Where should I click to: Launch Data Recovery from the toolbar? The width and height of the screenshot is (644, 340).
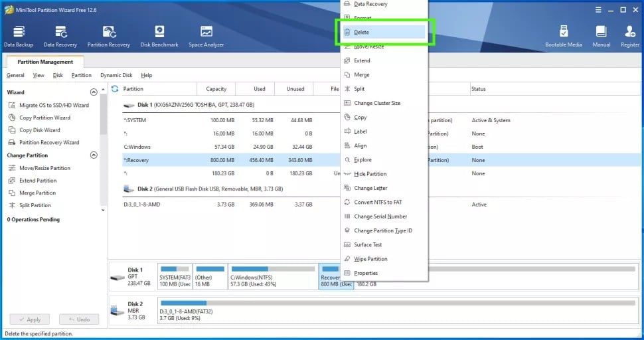(x=60, y=36)
